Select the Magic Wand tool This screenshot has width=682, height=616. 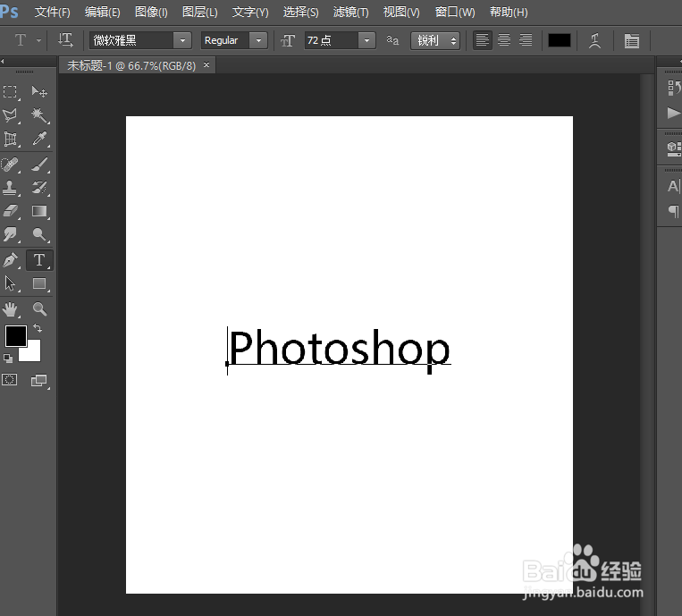[x=39, y=115]
